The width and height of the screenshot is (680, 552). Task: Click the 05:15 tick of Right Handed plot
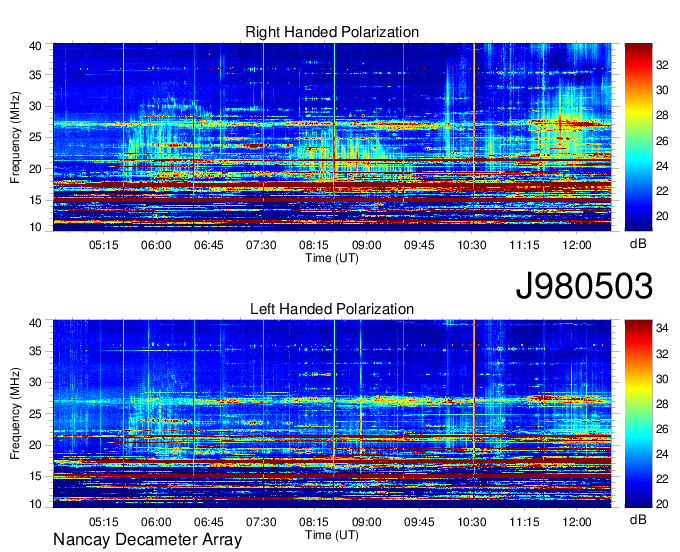(x=104, y=245)
